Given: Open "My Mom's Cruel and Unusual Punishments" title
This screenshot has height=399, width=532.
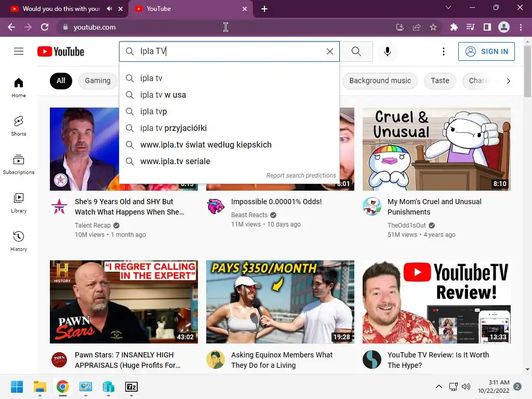Looking at the screenshot, I should point(434,207).
